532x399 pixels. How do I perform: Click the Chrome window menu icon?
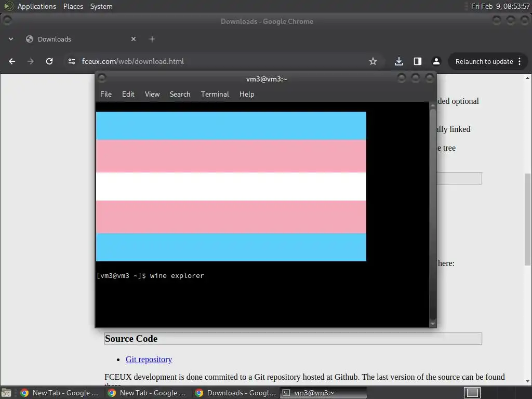7,20
